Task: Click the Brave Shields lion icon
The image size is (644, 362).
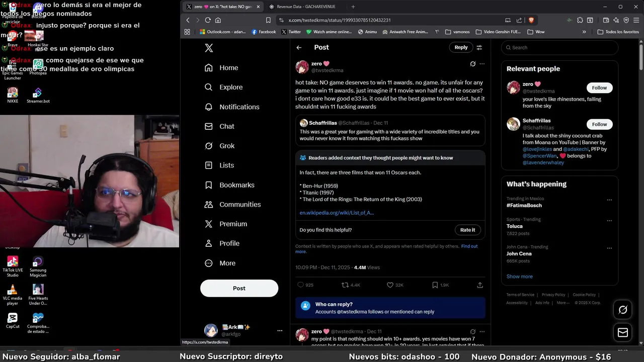Action: click(x=531, y=20)
